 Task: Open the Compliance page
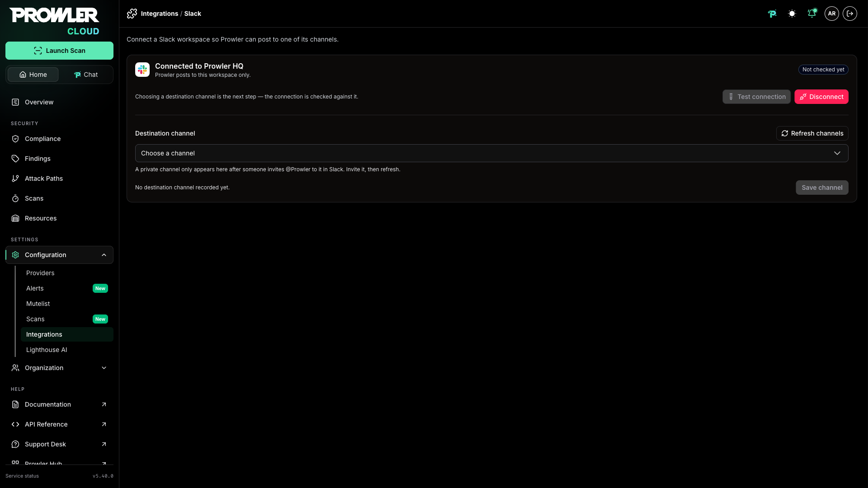[x=59, y=139]
